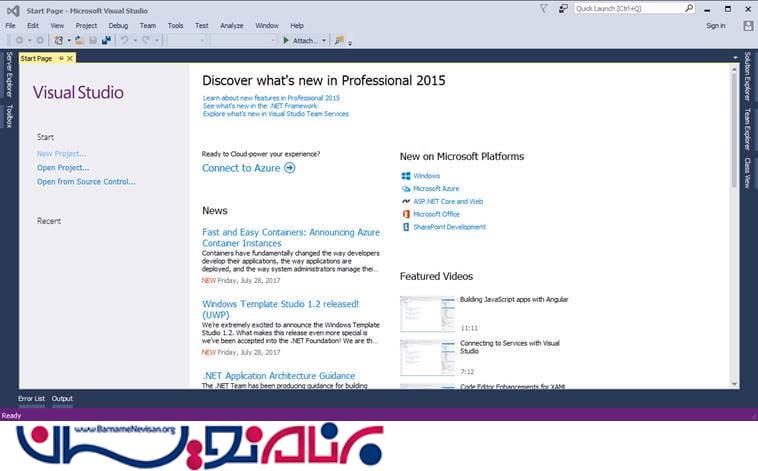
Task: Open the Tools menu
Action: tap(175, 26)
